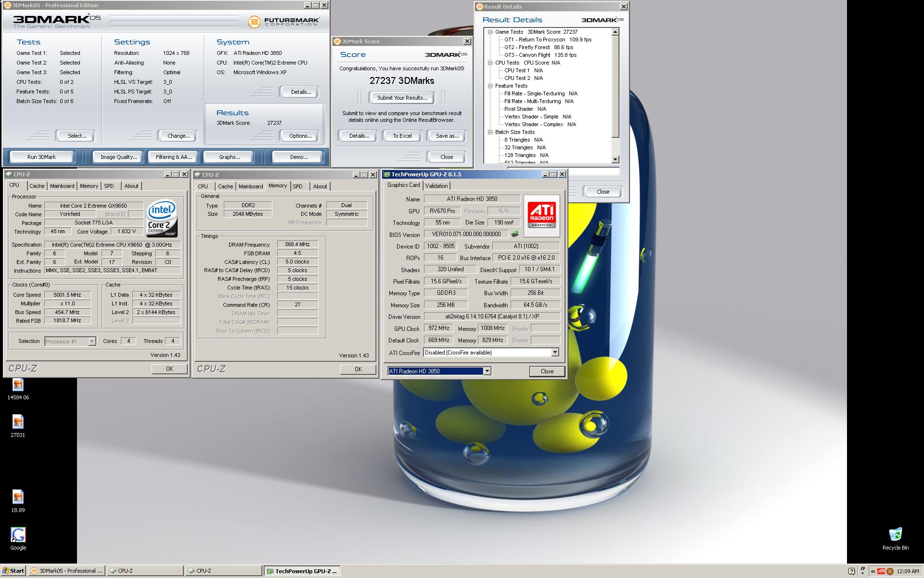Click the Result Details scrollbar down arrow
Viewport: 924px width, 578px height.
pyautogui.click(x=615, y=159)
